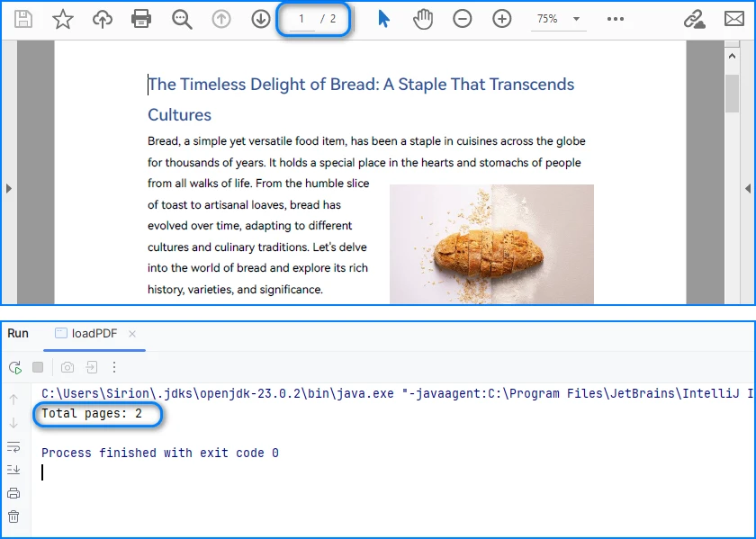Toggle scroll to end in the console
The width and height of the screenshot is (756, 539).
tap(14, 469)
